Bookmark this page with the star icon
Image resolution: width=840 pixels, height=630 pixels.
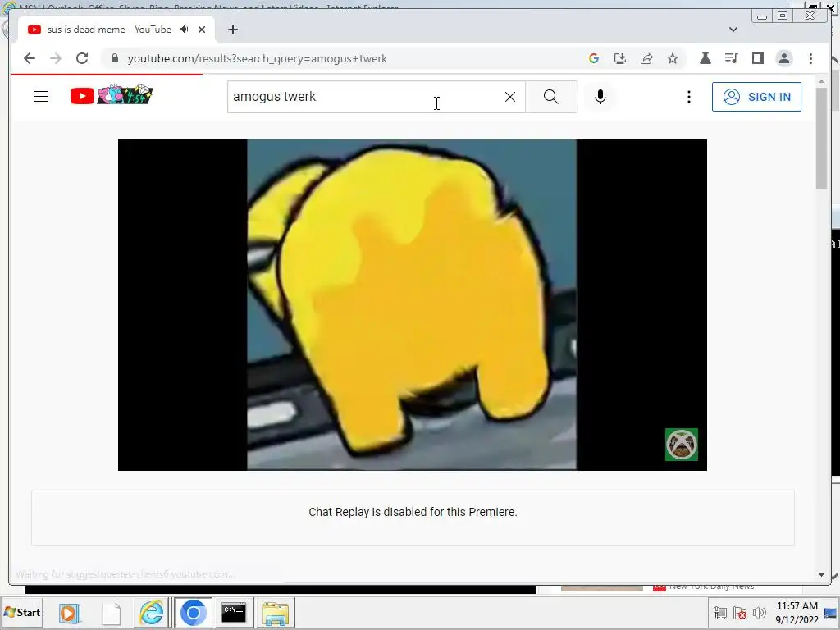(x=673, y=58)
